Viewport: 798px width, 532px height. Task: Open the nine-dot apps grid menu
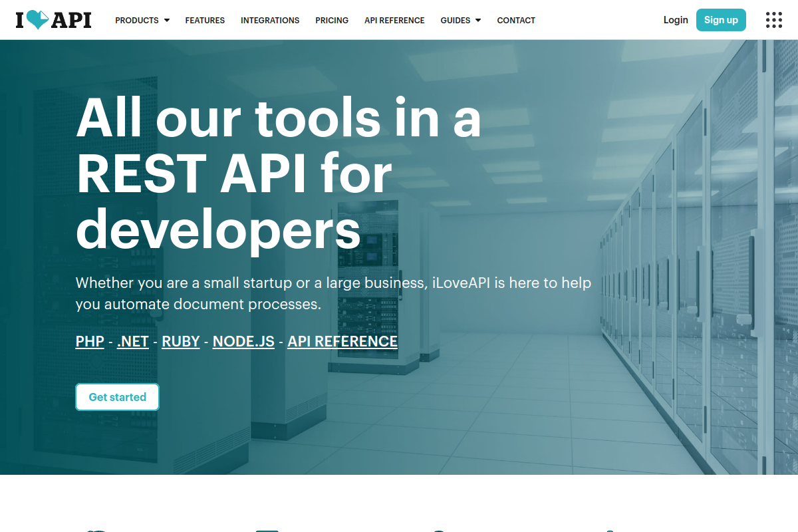pyautogui.click(x=774, y=20)
